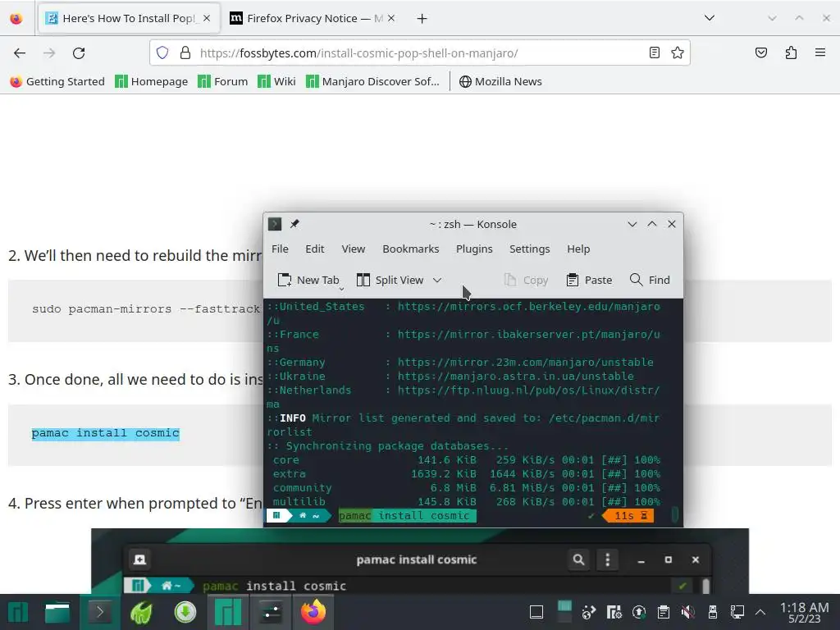Viewport: 840px width, 630px height.
Task: Open the Manjaro Discover Software bookmark
Action: coord(373,81)
